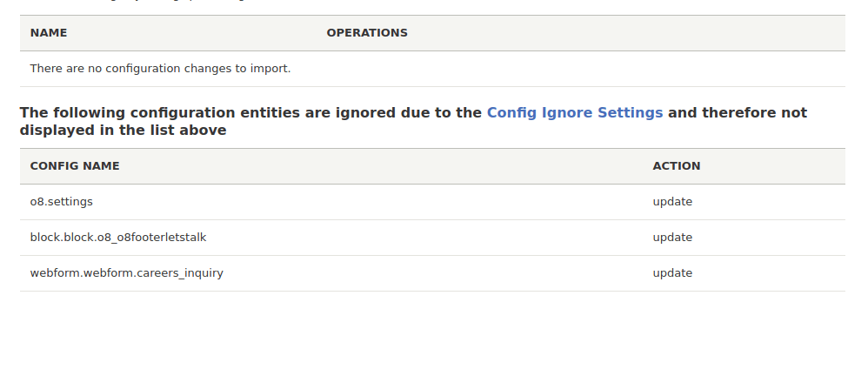The height and width of the screenshot is (376, 868).
Task: Open the Config Ignore Settings link
Action: point(575,112)
